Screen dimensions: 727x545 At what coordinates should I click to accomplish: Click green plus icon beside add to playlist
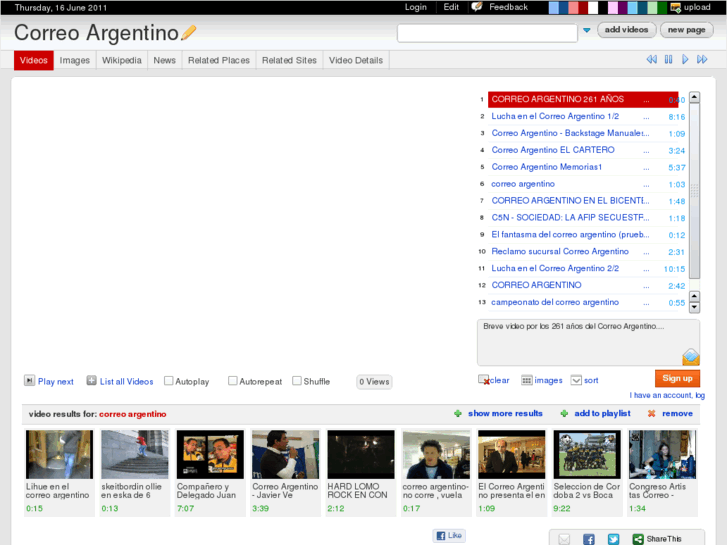(x=564, y=413)
